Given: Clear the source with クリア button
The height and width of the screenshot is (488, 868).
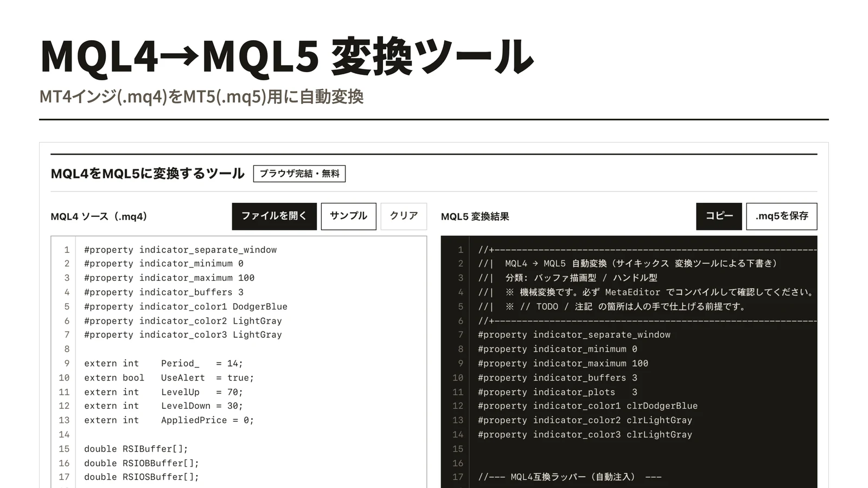Looking at the screenshot, I should point(404,216).
